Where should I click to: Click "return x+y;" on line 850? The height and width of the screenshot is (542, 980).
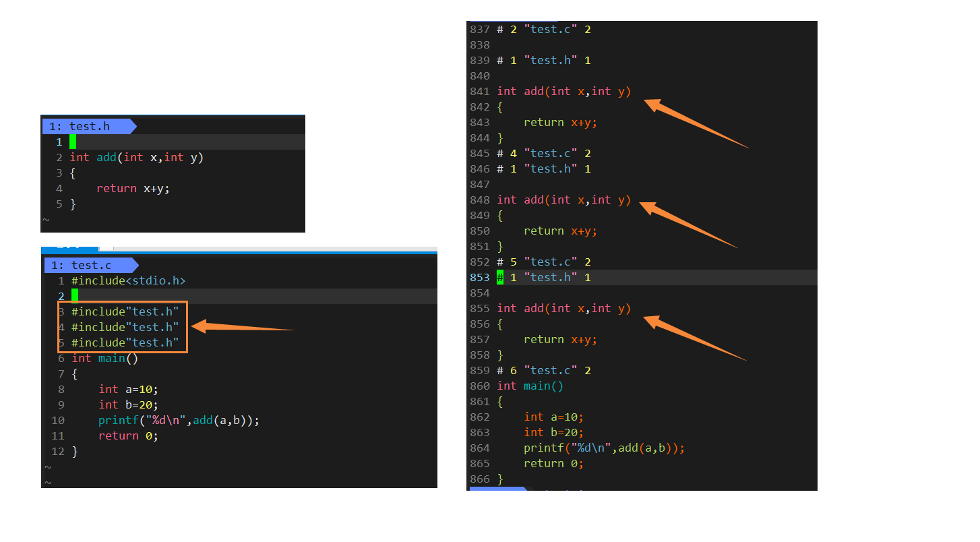click(561, 231)
